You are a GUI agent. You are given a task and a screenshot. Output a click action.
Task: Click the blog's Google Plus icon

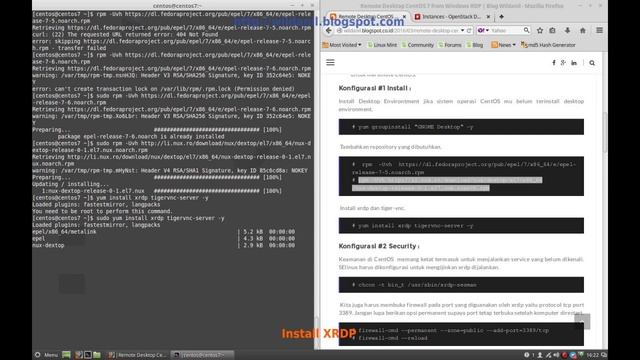click(x=563, y=63)
